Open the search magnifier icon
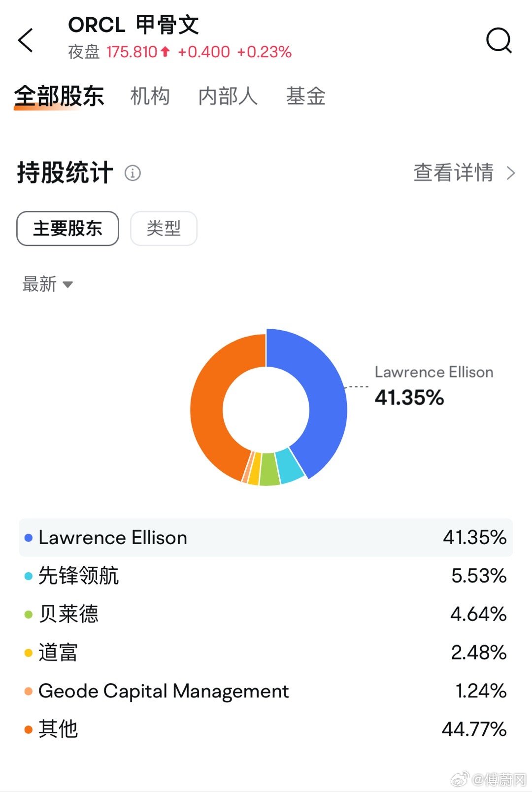Screen dimensions: 532x792 499,40
